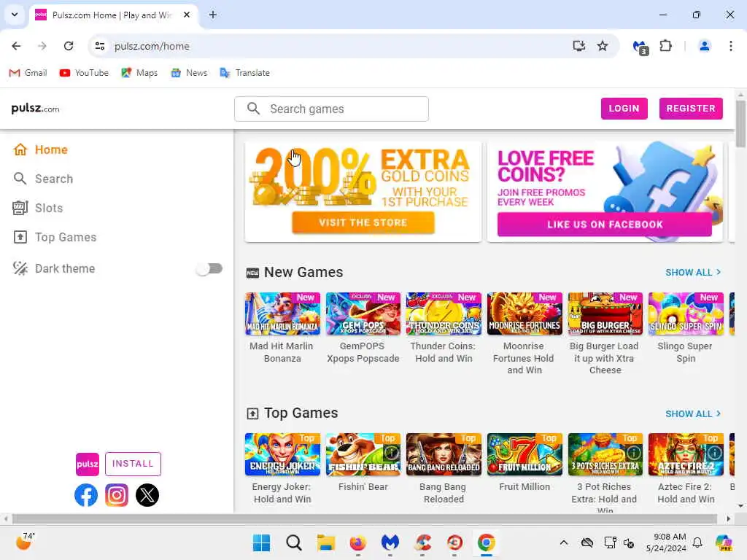Click the Slots machine icon in sidebar
Image resolution: width=747 pixels, height=560 pixels.
coord(20,208)
